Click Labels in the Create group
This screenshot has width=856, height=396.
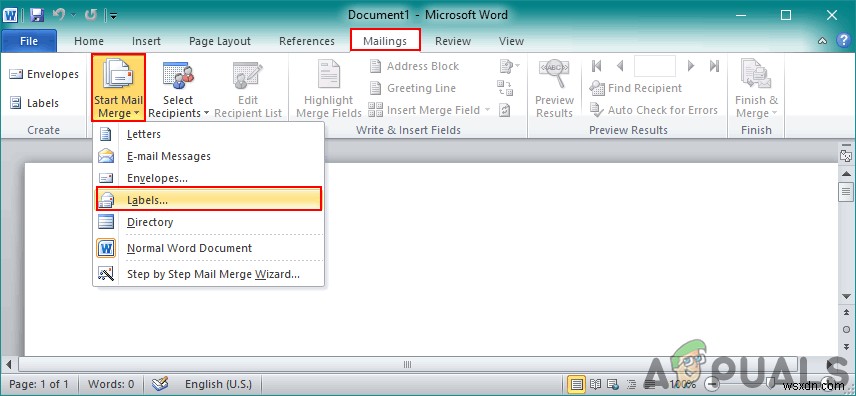click(34, 103)
